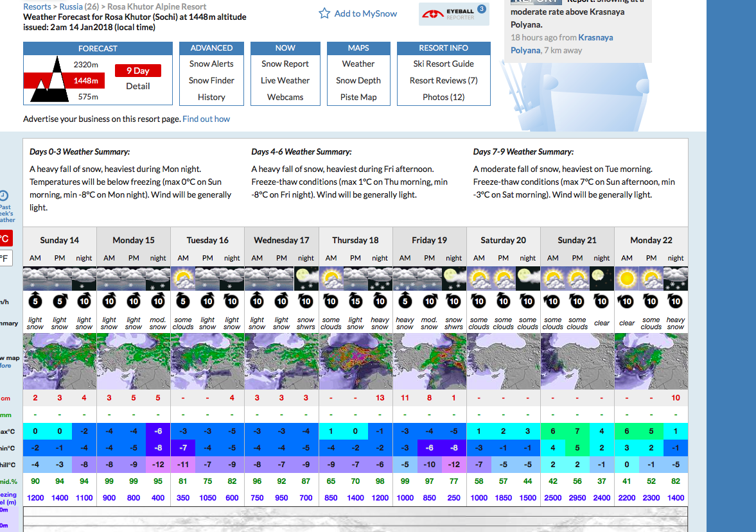Click Tuesday 16 AM partly sunny icon

[183, 279]
